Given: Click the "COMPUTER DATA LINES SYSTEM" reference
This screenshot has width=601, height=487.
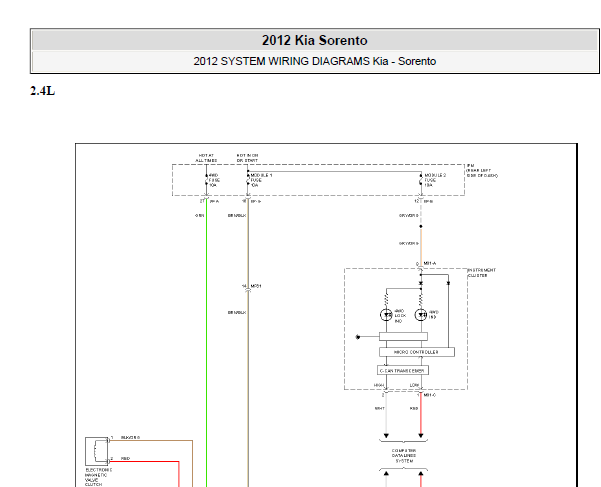Looking at the screenshot, I should pyautogui.click(x=404, y=456).
